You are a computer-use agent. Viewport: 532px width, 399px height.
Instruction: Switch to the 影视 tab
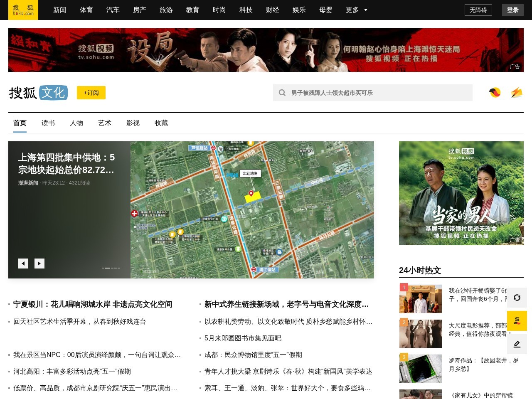(133, 123)
